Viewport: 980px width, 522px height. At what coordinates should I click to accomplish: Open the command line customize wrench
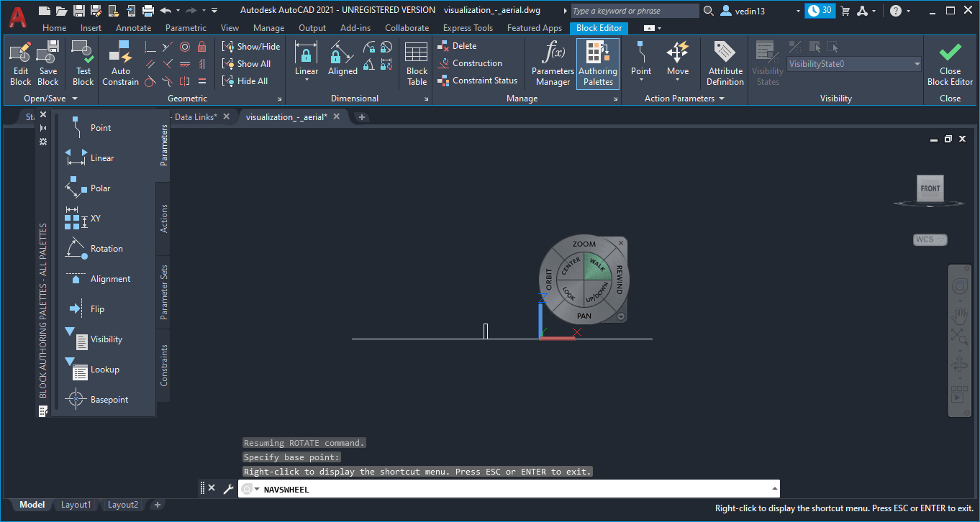tap(228, 489)
